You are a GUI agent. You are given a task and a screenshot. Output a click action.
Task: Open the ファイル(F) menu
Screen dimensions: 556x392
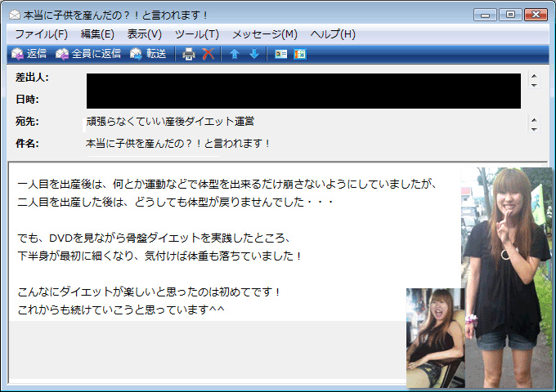pyautogui.click(x=42, y=34)
